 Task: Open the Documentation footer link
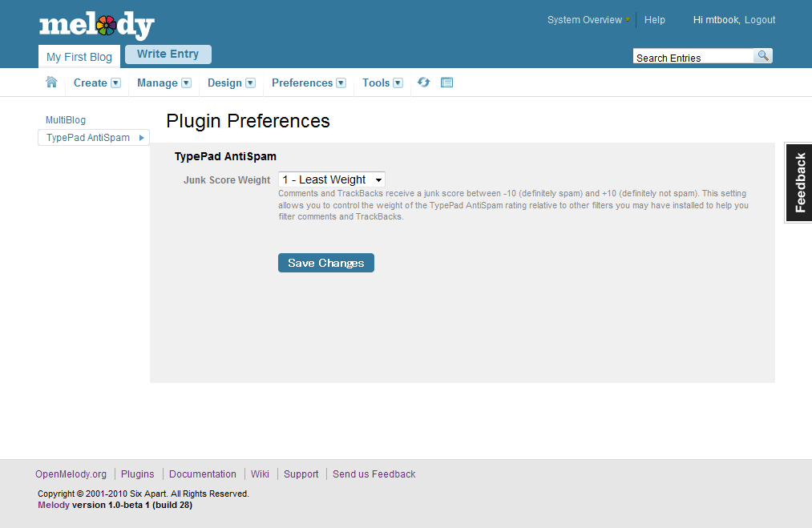pos(203,474)
